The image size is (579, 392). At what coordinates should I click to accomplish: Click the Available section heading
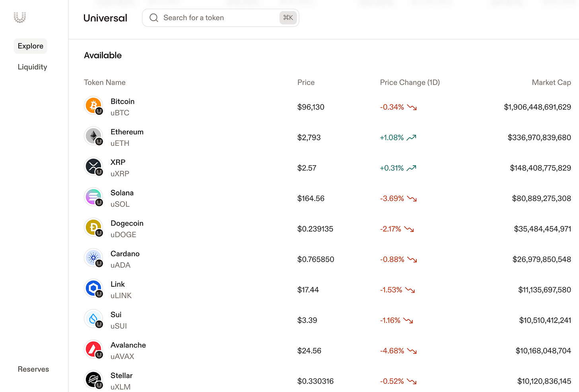tap(103, 56)
